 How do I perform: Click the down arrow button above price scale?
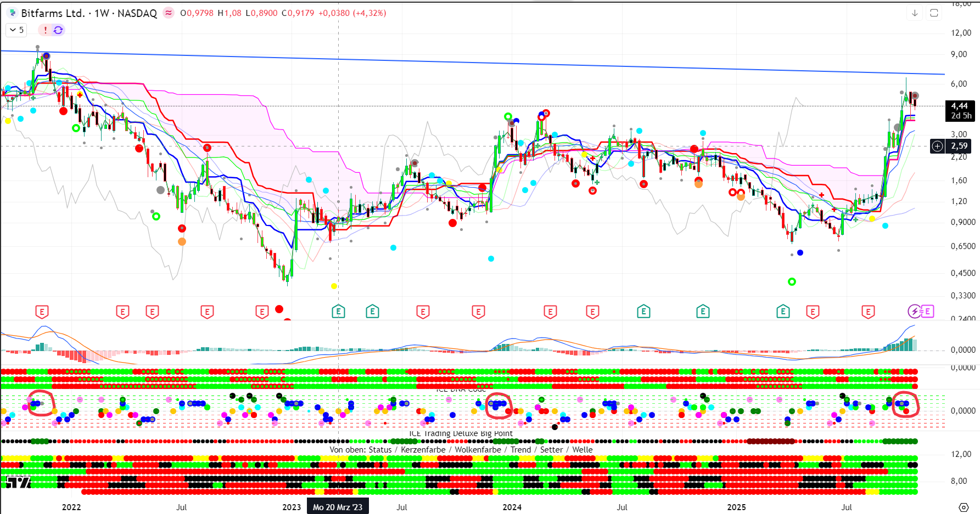click(x=915, y=13)
